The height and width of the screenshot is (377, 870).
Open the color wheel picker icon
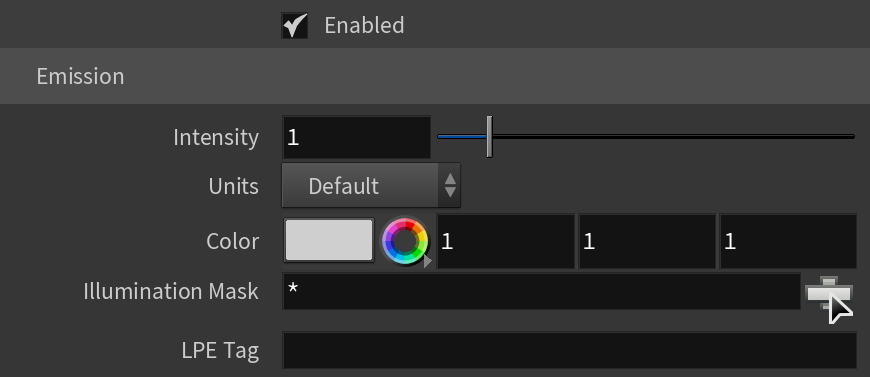coord(405,241)
